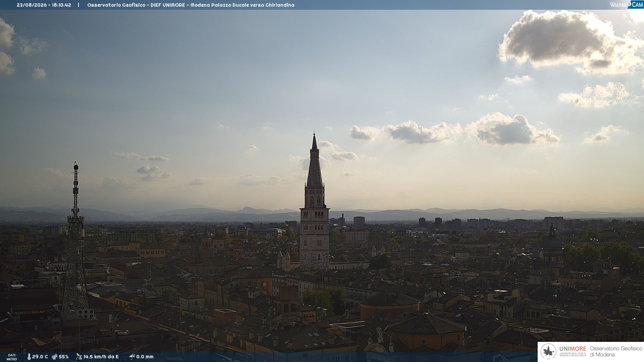Open the UNIMORE wordmark link
644x362 pixels.
[x=573, y=349]
